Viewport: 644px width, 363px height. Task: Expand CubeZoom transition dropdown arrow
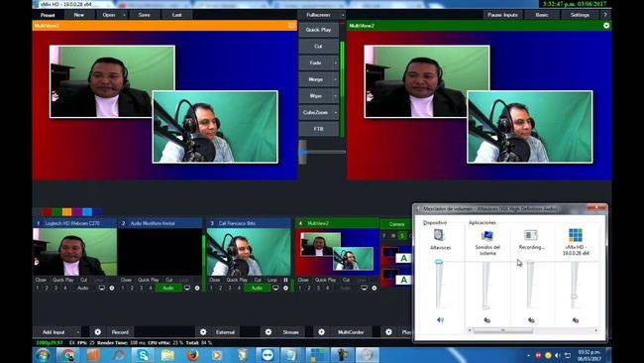[336, 112]
